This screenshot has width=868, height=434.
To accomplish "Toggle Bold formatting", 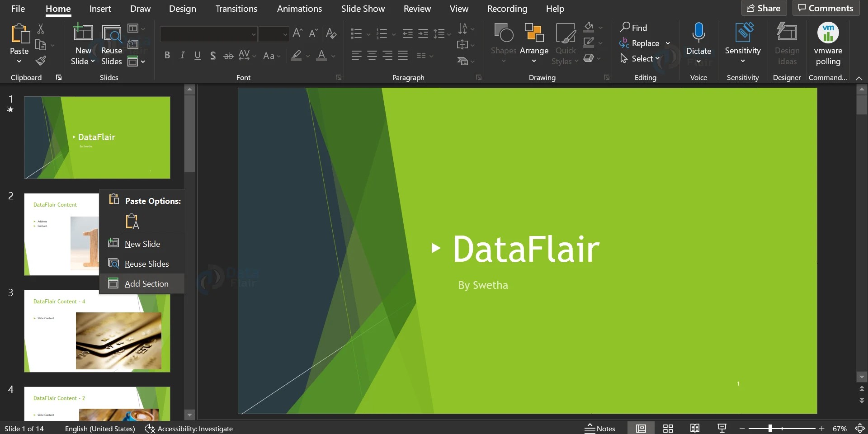I will (x=167, y=56).
